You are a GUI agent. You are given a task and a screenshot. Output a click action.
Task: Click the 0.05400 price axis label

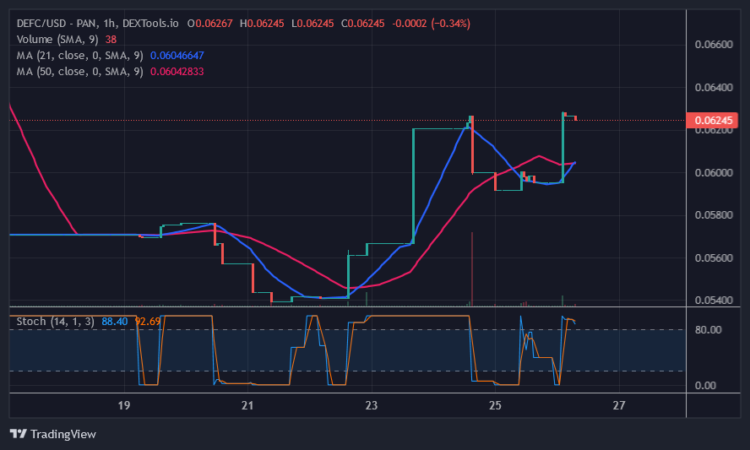click(714, 300)
